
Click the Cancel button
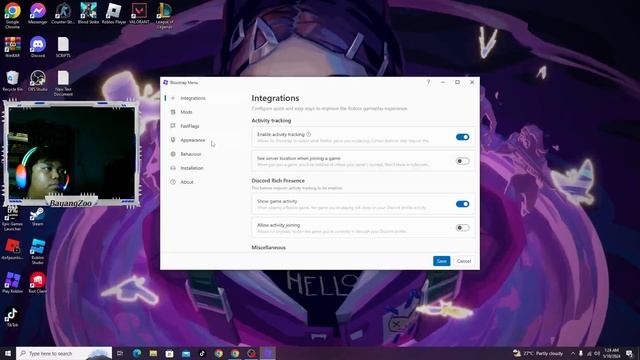click(x=464, y=261)
